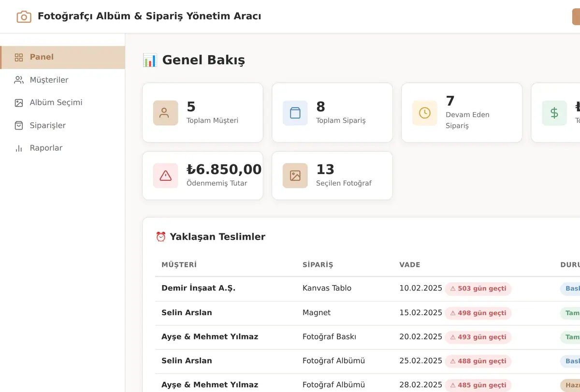Click the Siparişler shopping bag icon
This screenshot has height=392, width=580.
19,126
